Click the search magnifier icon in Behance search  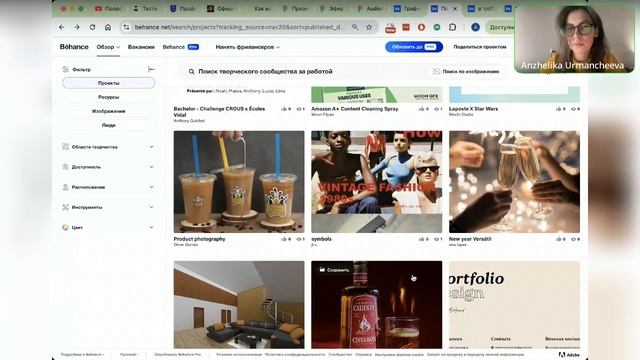click(x=191, y=71)
